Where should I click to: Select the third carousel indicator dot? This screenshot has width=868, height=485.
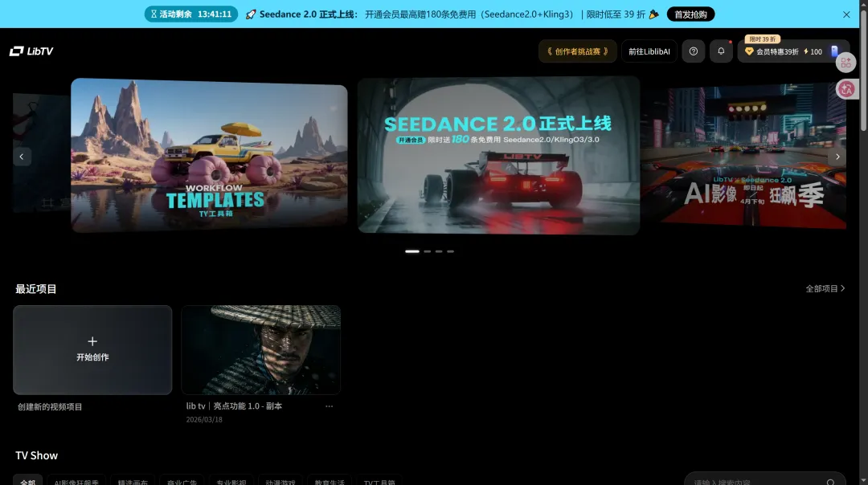[439, 251]
